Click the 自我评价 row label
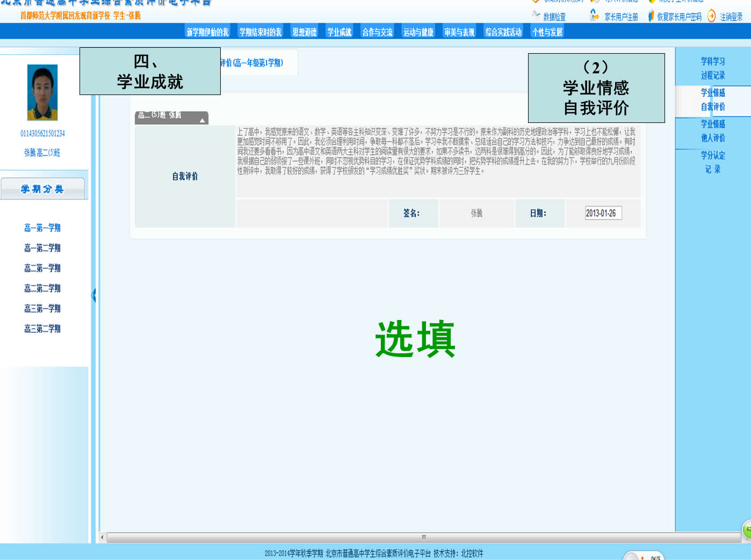This screenshot has height=560, width=751. [185, 176]
